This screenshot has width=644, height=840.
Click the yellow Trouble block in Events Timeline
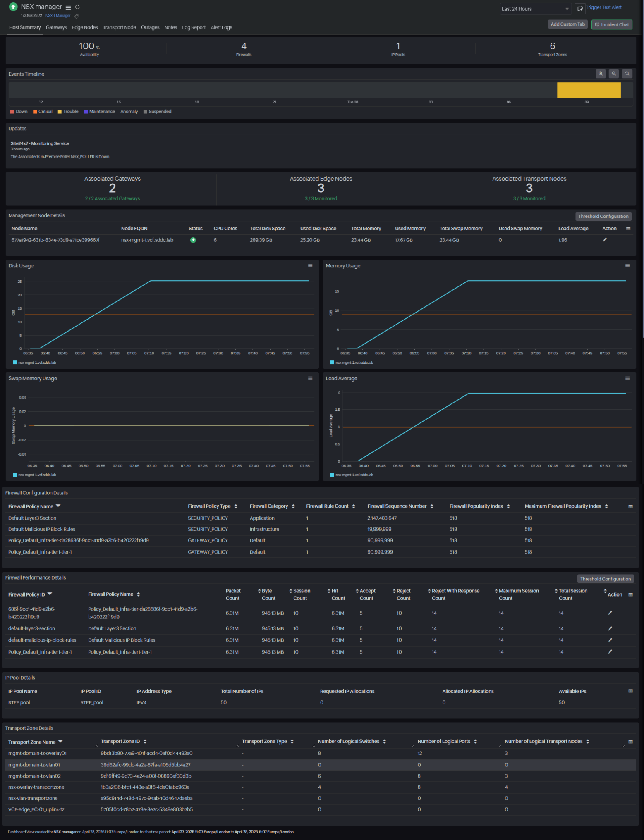click(589, 90)
